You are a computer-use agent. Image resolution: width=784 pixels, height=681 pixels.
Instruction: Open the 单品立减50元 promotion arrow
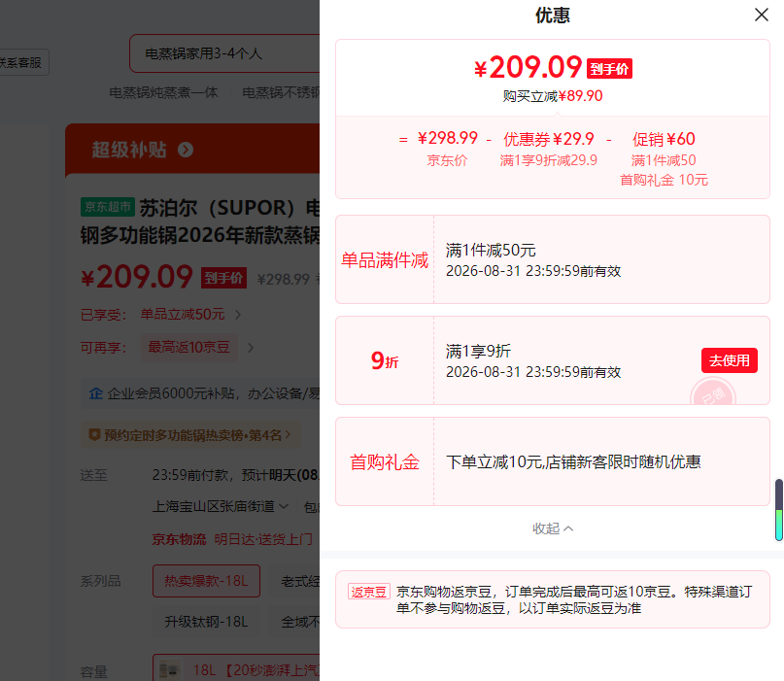click(238, 315)
